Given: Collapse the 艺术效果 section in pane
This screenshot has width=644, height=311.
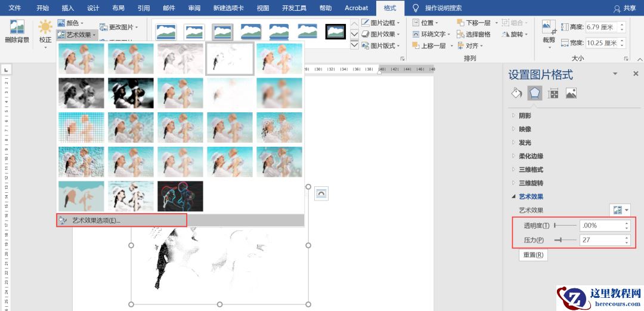Looking at the screenshot, I should [530, 196].
